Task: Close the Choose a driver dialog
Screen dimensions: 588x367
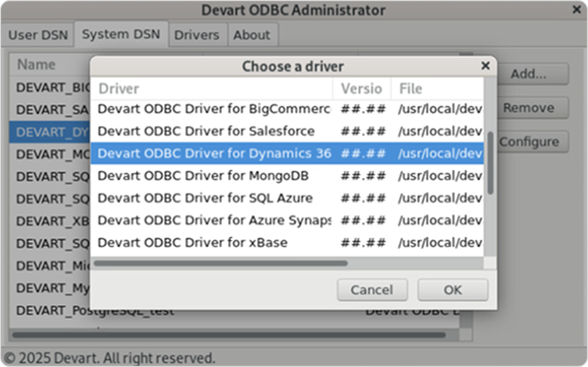Action: pyautogui.click(x=486, y=66)
